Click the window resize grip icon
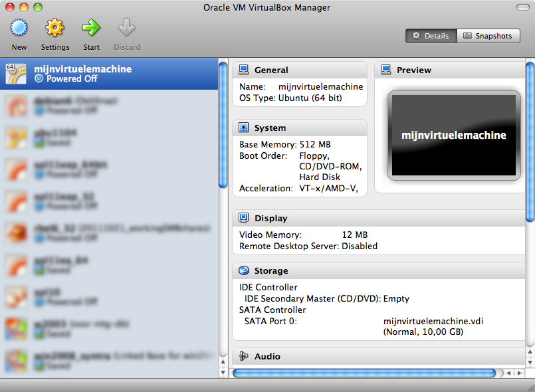 click(x=530, y=387)
